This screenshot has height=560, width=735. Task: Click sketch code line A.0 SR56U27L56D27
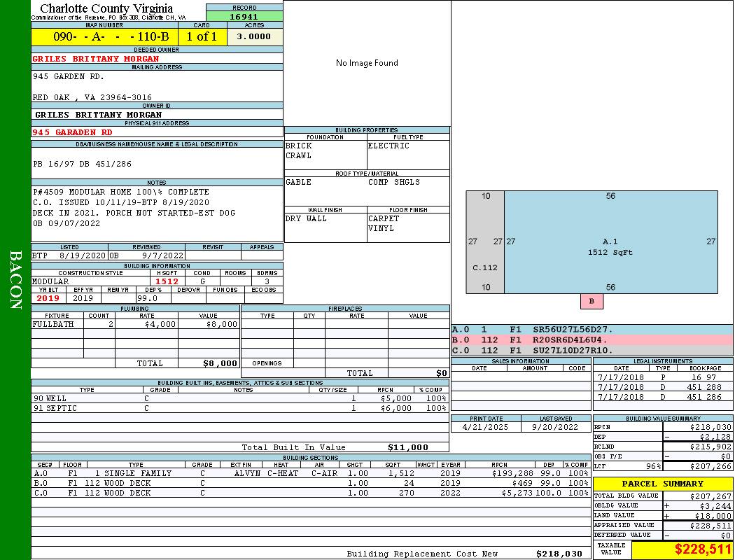tap(592, 330)
